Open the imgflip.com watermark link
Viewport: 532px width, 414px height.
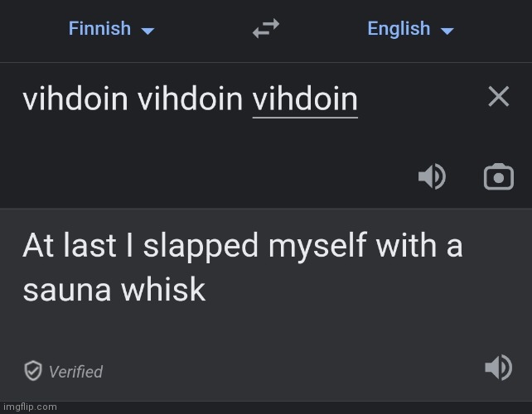pyautogui.click(x=30, y=407)
